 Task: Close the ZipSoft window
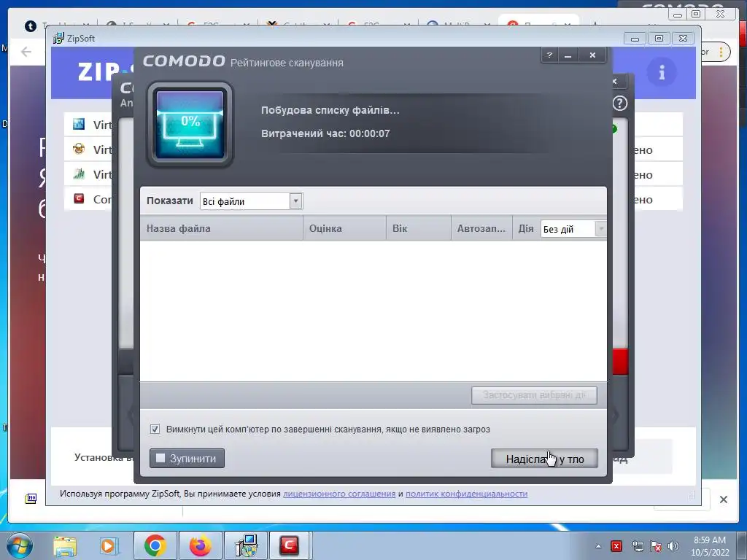pos(683,38)
